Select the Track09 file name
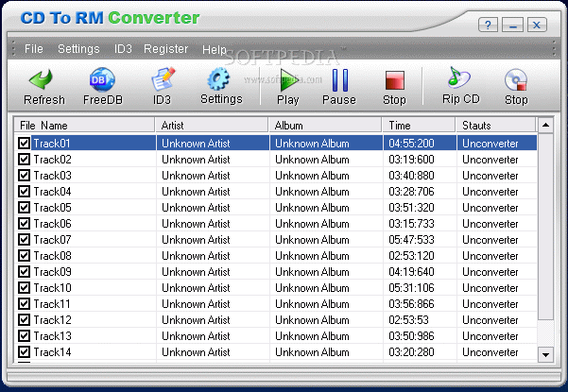568x392 pixels. point(53,271)
